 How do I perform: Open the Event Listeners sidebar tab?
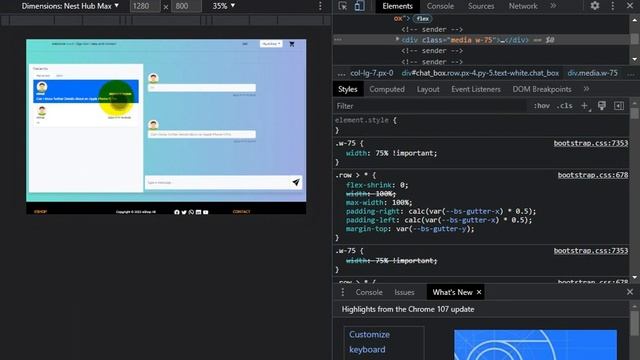(x=476, y=89)
